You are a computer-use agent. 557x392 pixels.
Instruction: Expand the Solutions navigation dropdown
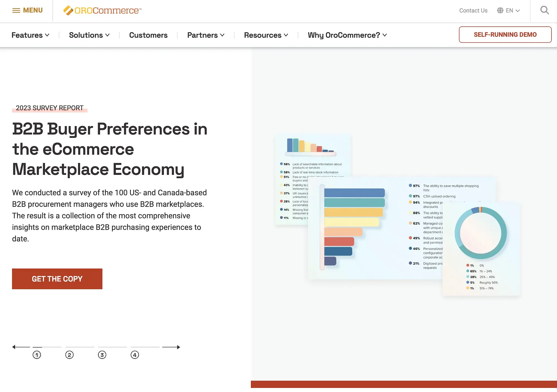coord(89,35)
